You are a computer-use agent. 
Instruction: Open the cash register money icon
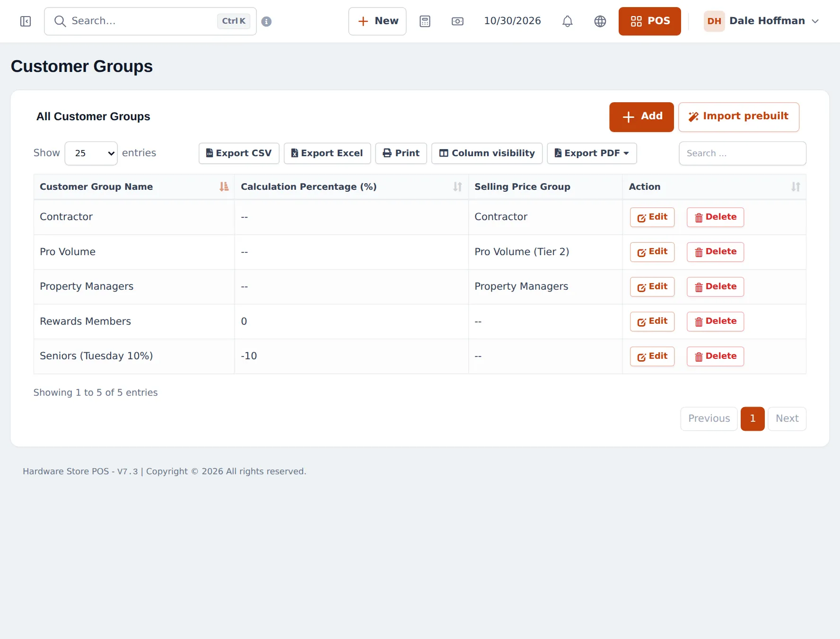(x=457, y=21)
